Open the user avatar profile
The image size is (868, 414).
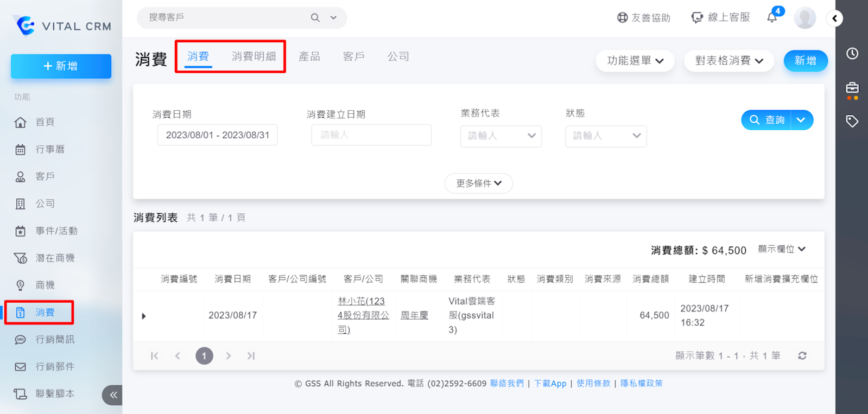point(804,18)
